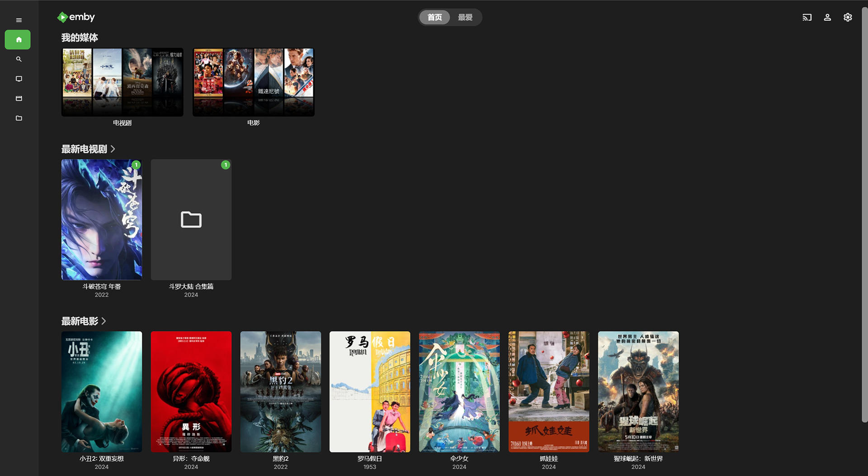Screen dimensions: 868x476
Task: Open folders via sidebar folder icon
Action: click(x=19, y=118)
